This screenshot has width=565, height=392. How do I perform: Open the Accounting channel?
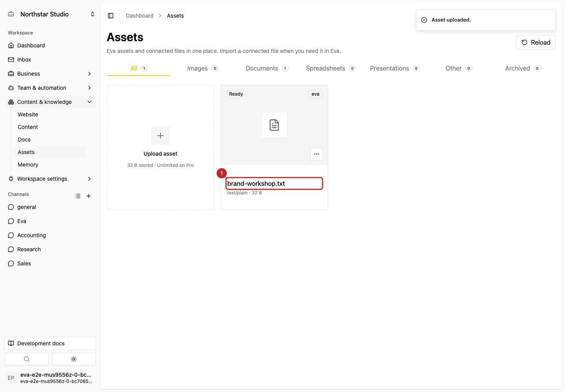point(50,235)
